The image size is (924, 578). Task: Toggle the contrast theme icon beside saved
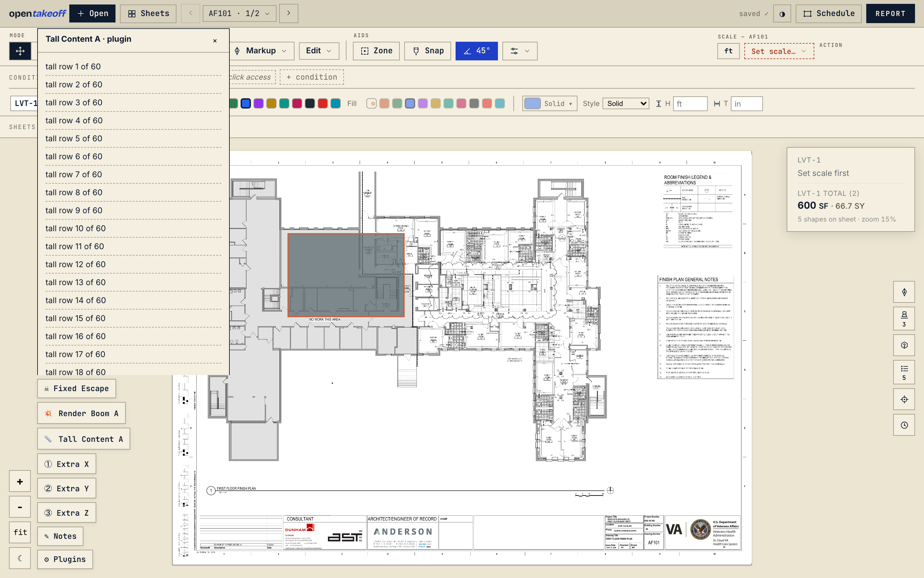pyautogui.click(x=782, y=14)
